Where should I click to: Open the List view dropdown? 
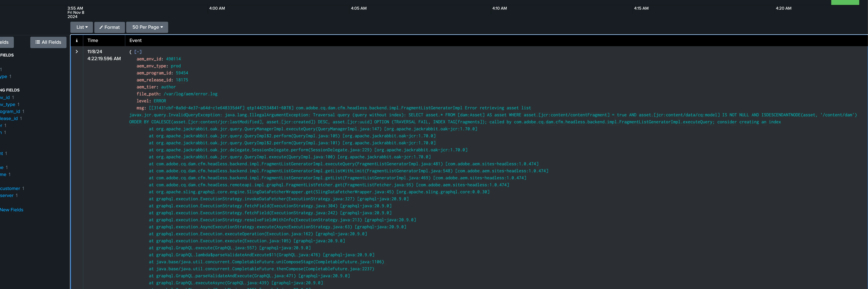tap(82, 27)
